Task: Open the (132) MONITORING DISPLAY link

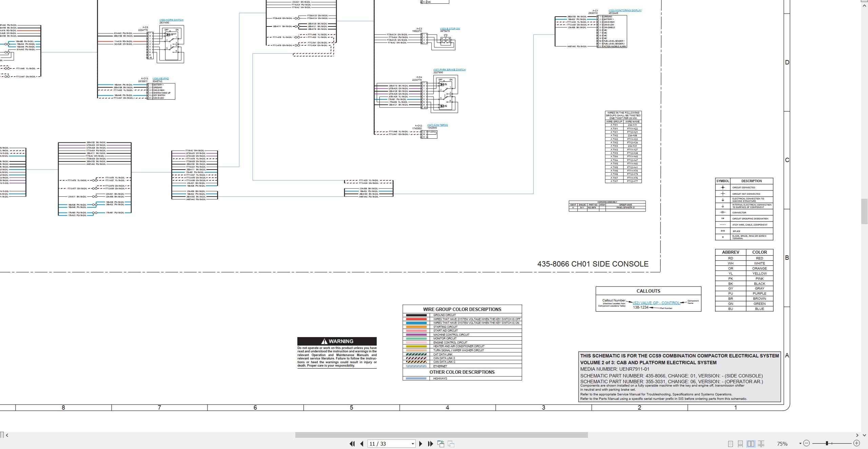Action: point(625,11)
